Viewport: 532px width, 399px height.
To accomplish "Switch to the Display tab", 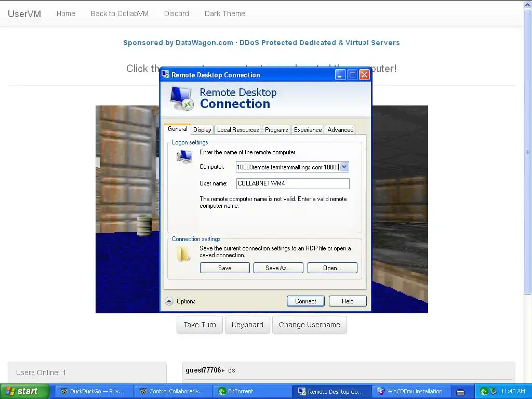I will coord(202,129).
